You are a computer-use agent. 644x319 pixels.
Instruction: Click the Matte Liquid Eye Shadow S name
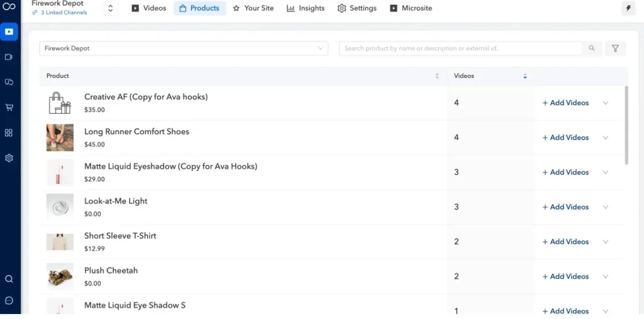135,305
